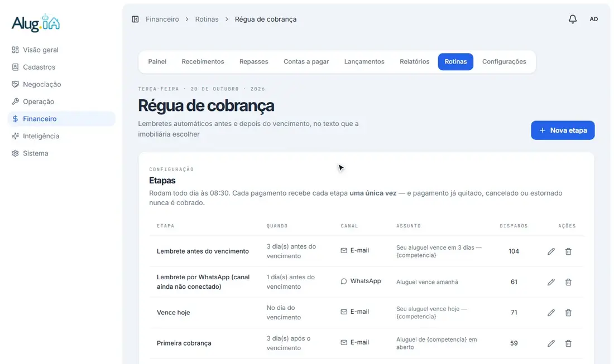Click the Financeiro dollar icon
Image resolution: width=614 pixels, height=364 pixels.
pyautogui.click(x=15, y=119)
